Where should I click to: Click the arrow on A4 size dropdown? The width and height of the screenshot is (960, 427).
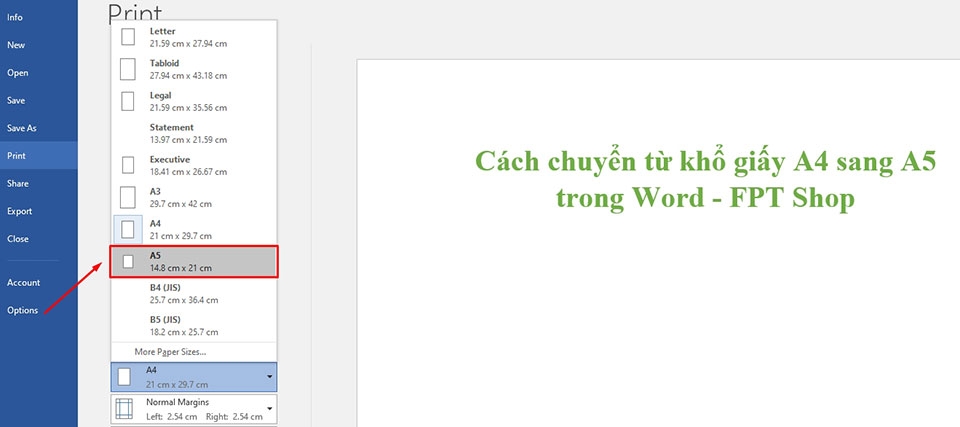coord(269,377)
